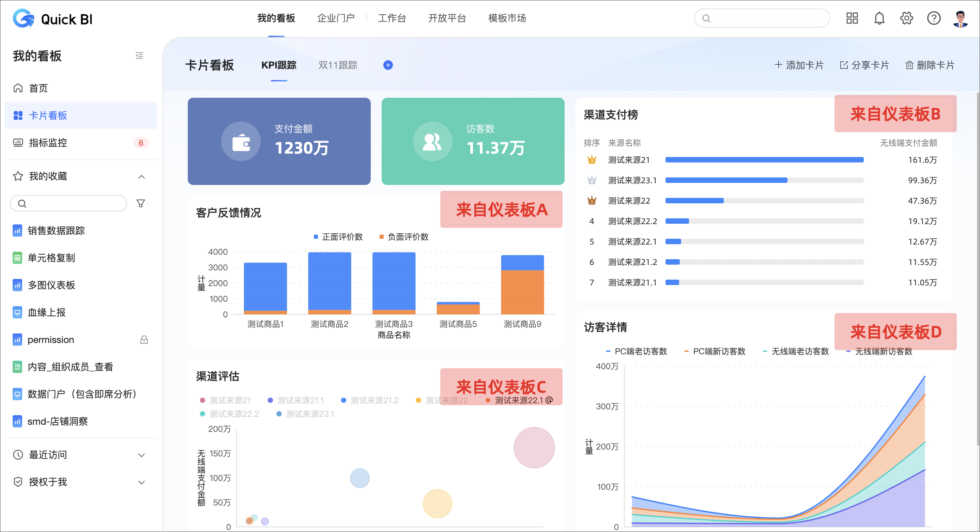
Task: Open help question mark icon
Action: tap(934, 18)
